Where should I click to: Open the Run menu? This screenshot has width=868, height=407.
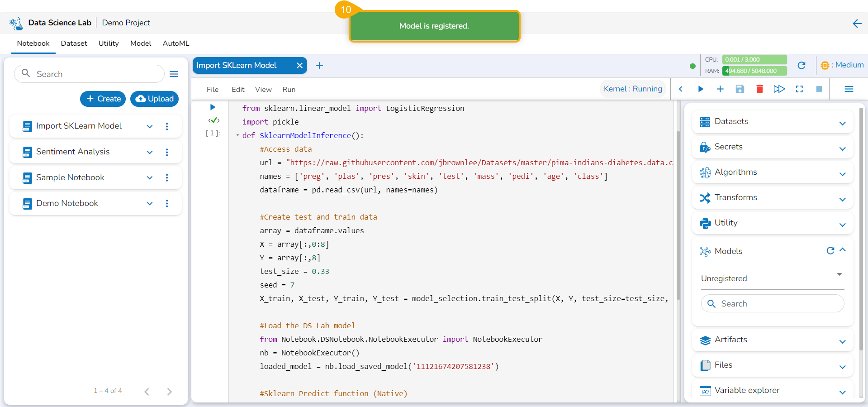[289, 90]
